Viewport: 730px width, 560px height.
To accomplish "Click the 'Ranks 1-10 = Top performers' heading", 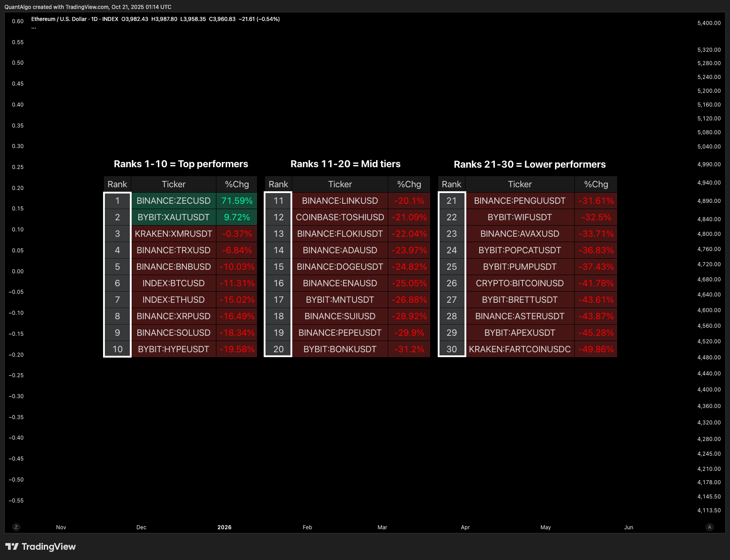I will click(181, 164).
